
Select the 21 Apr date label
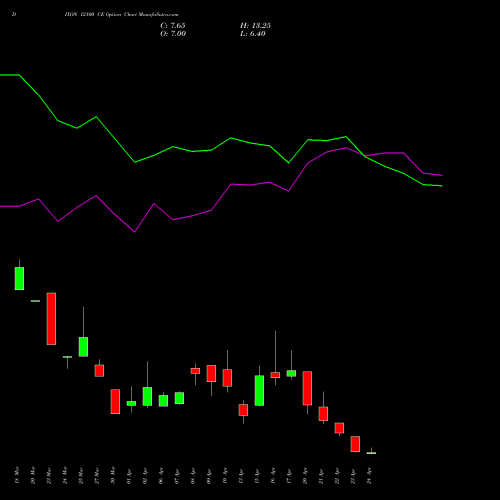coord(321,475)
